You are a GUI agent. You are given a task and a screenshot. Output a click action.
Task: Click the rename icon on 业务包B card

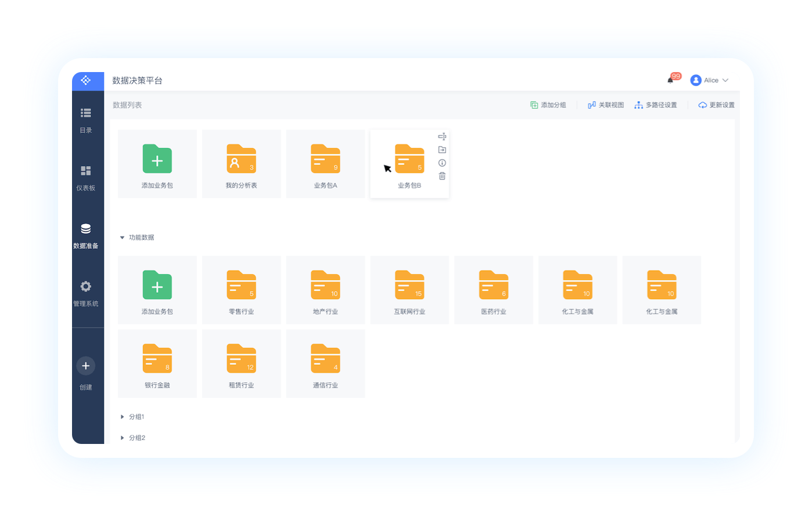442,137
